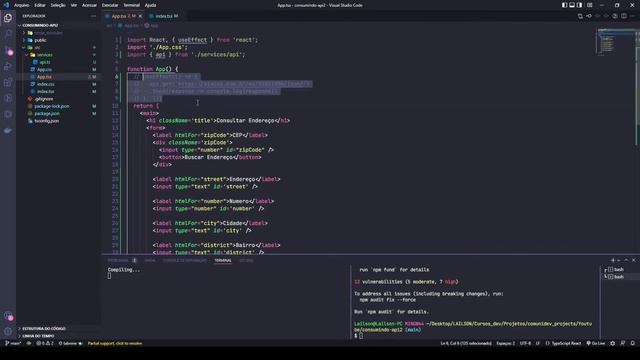Open the Manage gear in the activity bar
The height and width of the screenshot is (360, 640).
[8, 331]
